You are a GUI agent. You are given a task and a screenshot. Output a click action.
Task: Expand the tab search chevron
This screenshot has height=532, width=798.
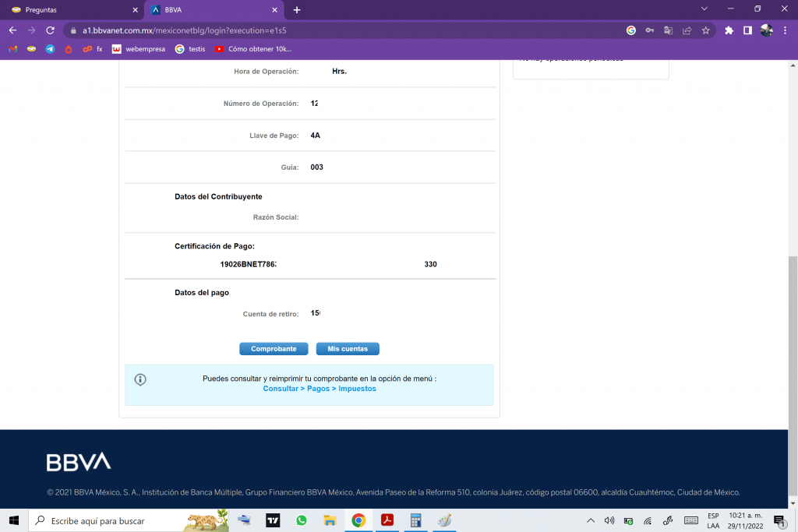coord(704,9)
